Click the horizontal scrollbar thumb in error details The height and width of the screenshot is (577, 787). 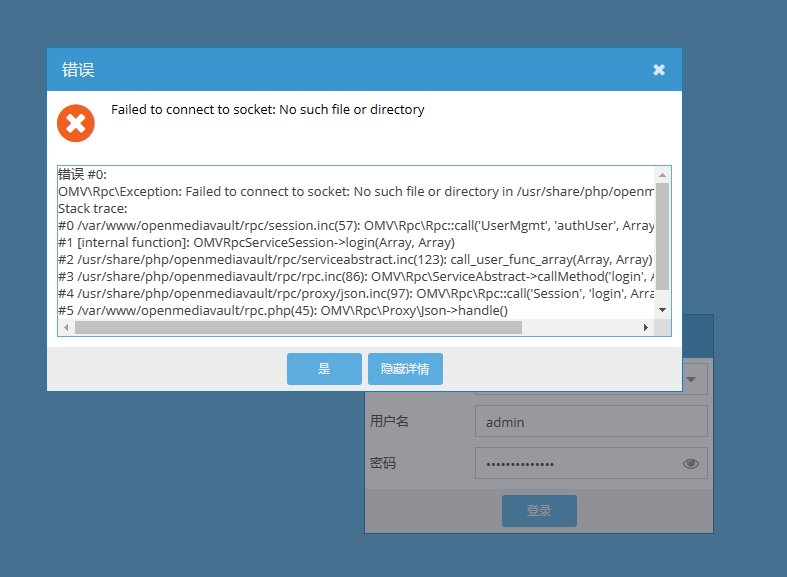pyautogui.click(x=298, y=328)
